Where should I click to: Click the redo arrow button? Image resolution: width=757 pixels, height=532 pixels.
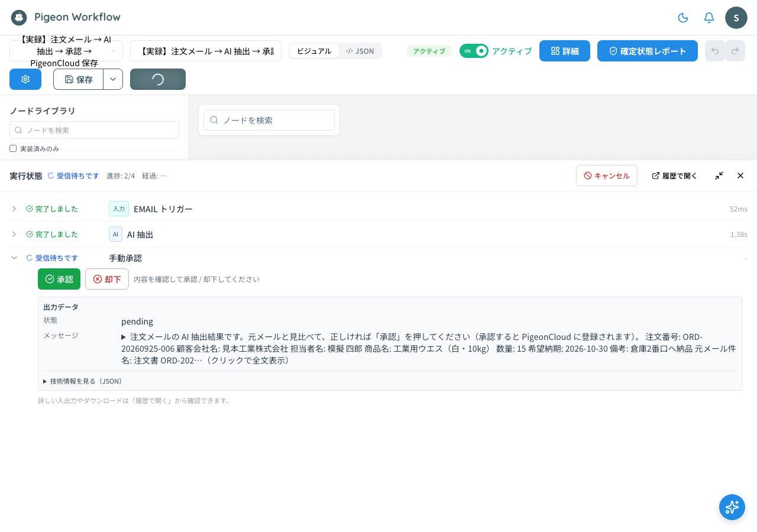tap(735, 51)
